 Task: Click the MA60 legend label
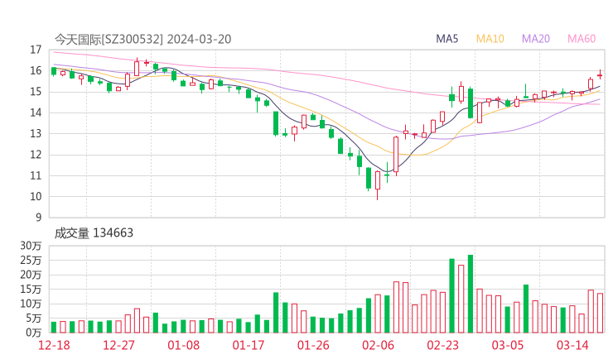click(582, 39)
